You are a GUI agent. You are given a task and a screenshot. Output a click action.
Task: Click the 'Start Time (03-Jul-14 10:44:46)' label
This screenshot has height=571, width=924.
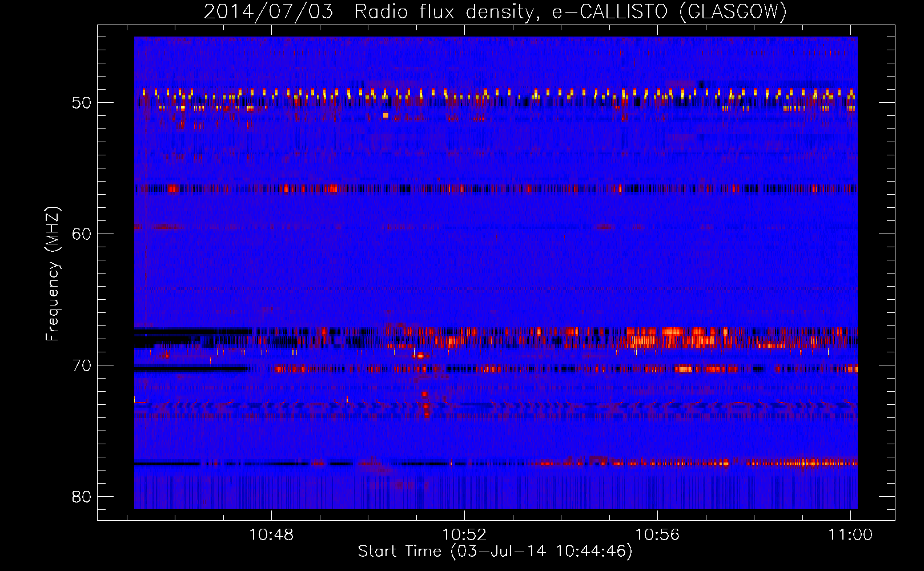coord(495,552)
